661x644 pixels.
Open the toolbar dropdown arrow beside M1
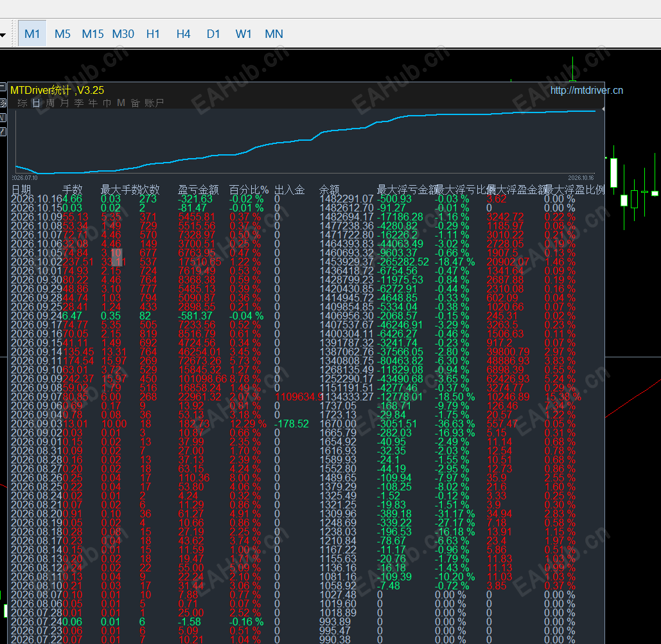pyautogui.click(x=3, y=35)
